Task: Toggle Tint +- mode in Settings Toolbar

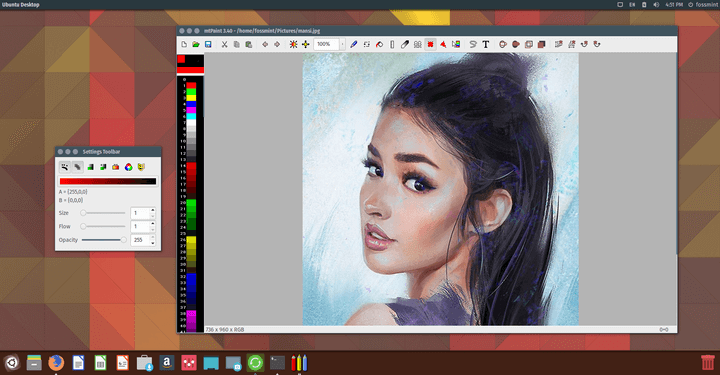Action: (103, 167)
